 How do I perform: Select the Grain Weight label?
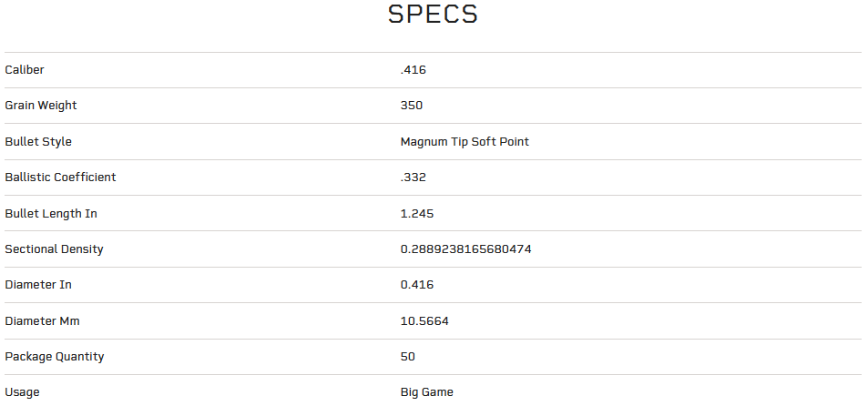(x=41, y=106)
